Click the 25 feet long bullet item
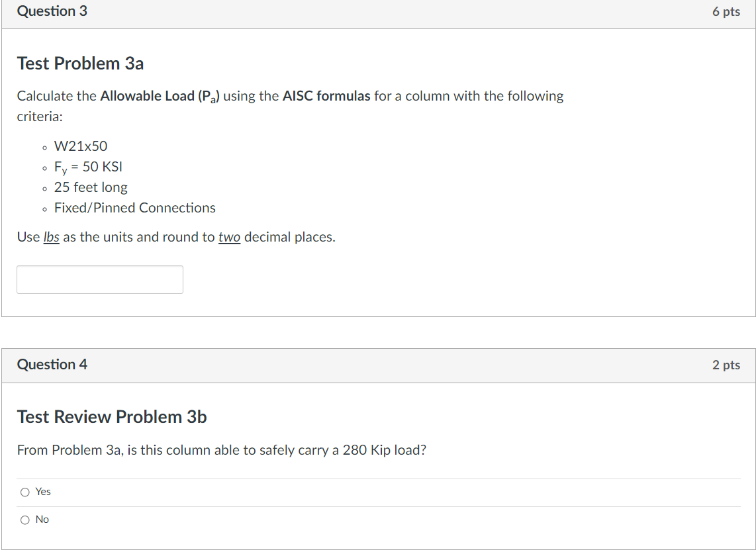This screenshot has width=756, height=550. [91, 187]
